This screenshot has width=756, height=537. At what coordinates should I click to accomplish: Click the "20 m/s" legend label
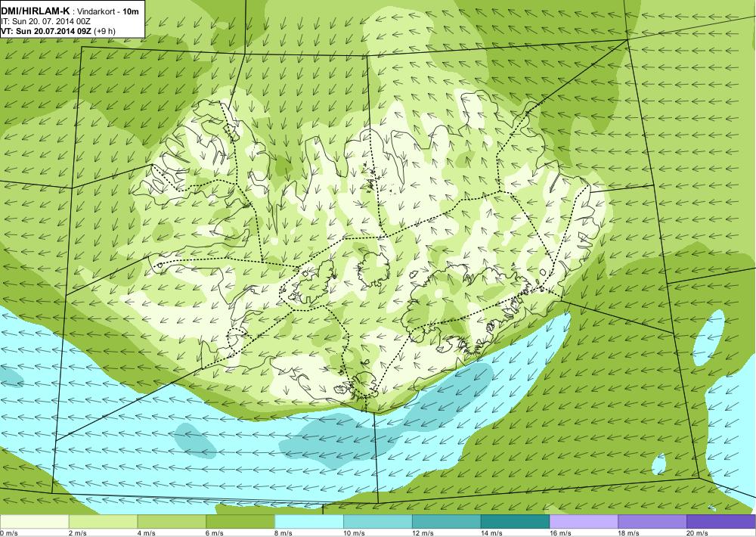pos(698,533)
